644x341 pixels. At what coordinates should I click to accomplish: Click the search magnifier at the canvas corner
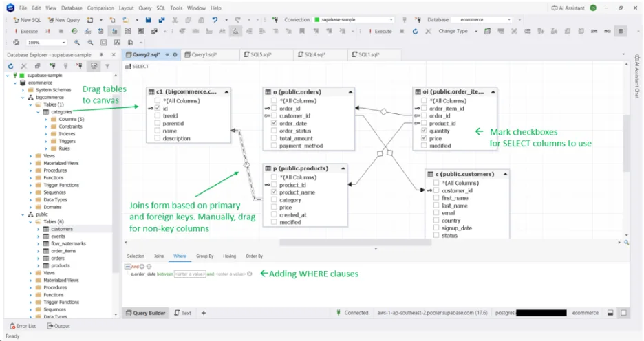pos(626,243)
